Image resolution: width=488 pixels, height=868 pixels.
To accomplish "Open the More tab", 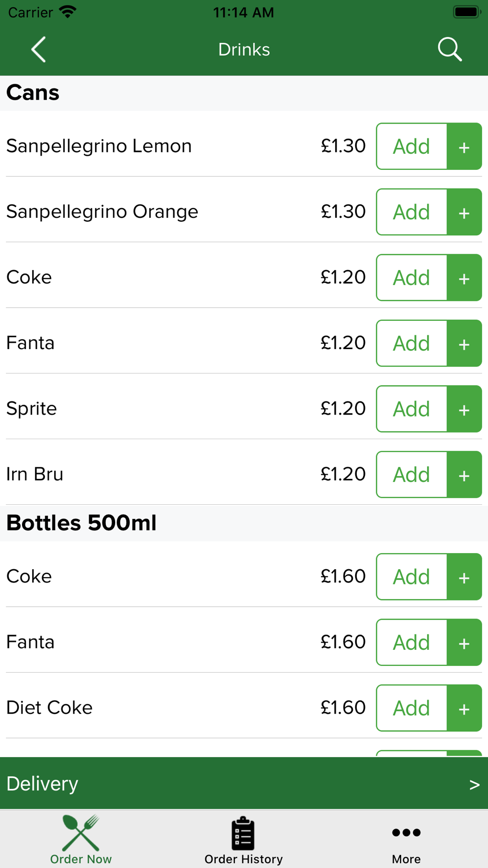I will pos(406,845).
